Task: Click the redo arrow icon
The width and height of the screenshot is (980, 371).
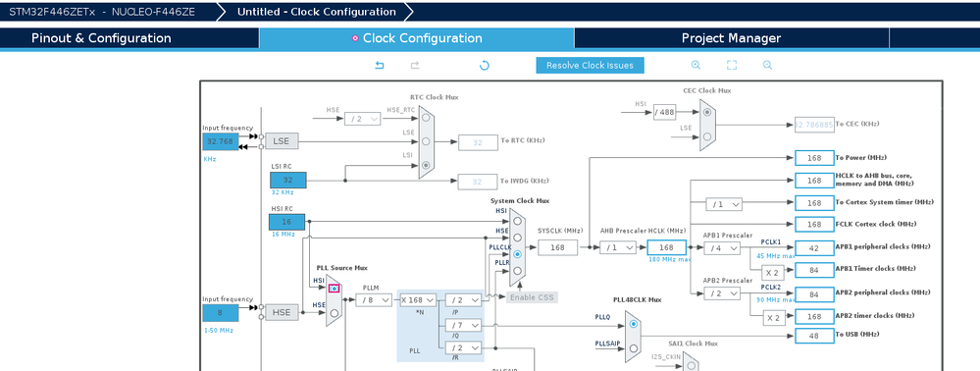Action: coord(414,65)
